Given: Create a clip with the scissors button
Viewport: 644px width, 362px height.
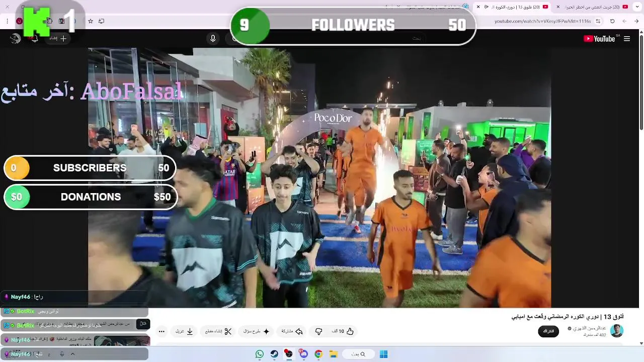Looking at the screenshot, I should tap(218, 331).
